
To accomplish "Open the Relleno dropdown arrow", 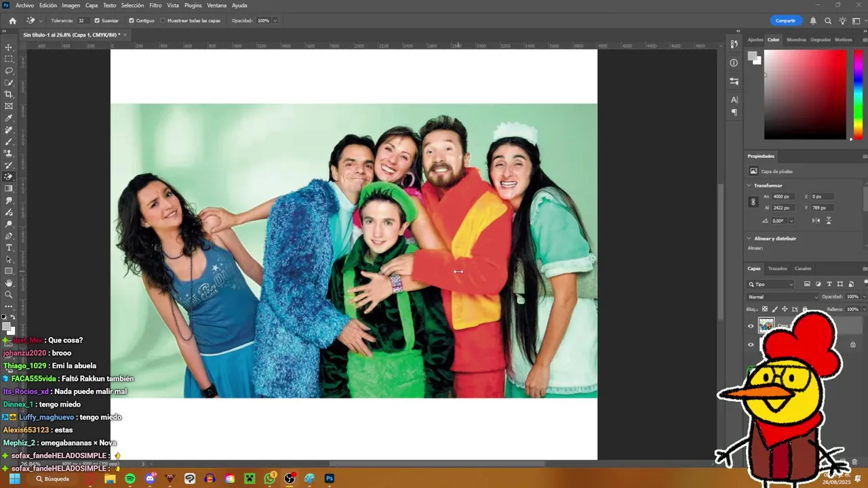I will (x=864, y=309).
